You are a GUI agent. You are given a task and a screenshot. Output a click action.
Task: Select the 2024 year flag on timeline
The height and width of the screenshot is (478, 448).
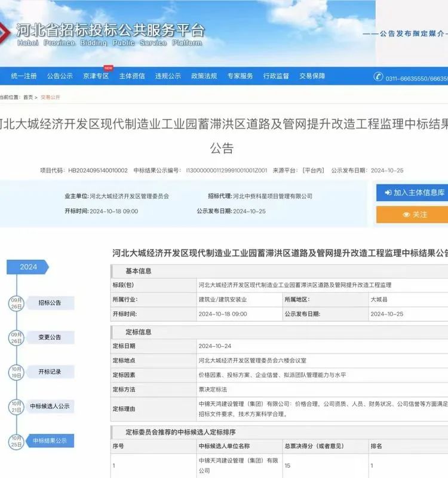click(27, 267)
